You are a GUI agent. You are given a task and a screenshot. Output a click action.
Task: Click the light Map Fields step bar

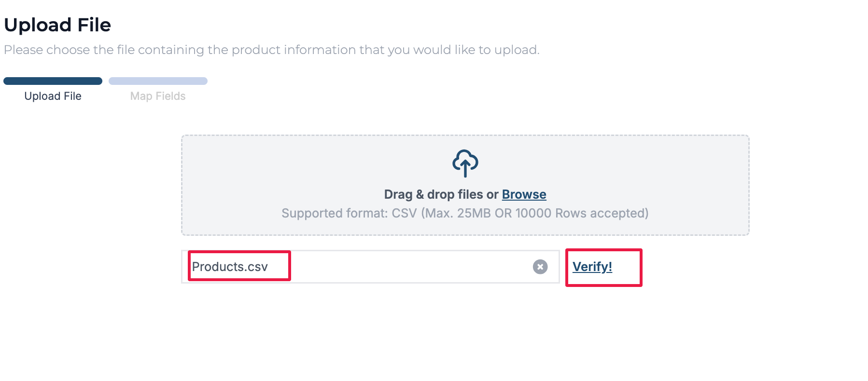coord(158,81)
